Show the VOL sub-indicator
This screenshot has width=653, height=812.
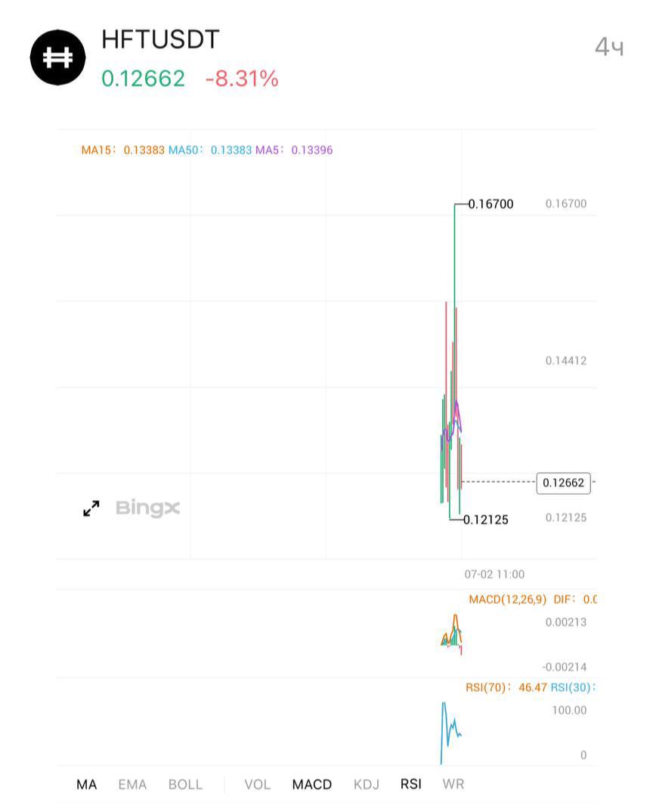(x=258, y=785)
